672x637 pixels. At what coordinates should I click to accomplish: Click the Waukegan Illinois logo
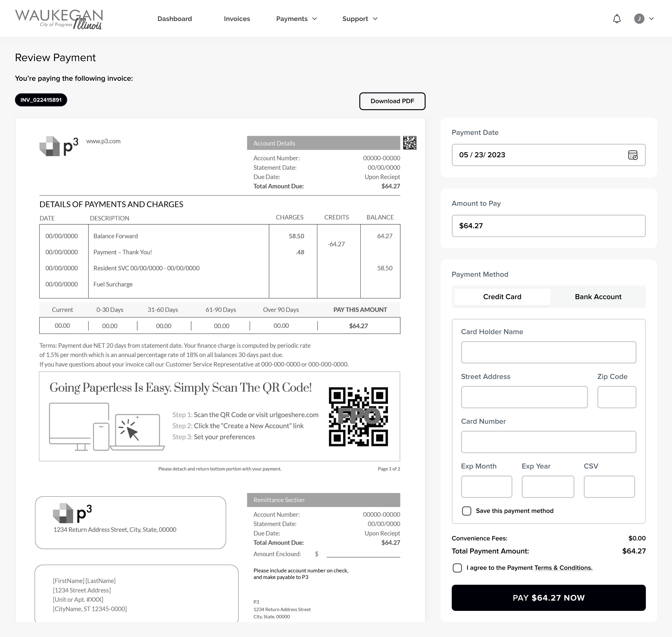59,19
